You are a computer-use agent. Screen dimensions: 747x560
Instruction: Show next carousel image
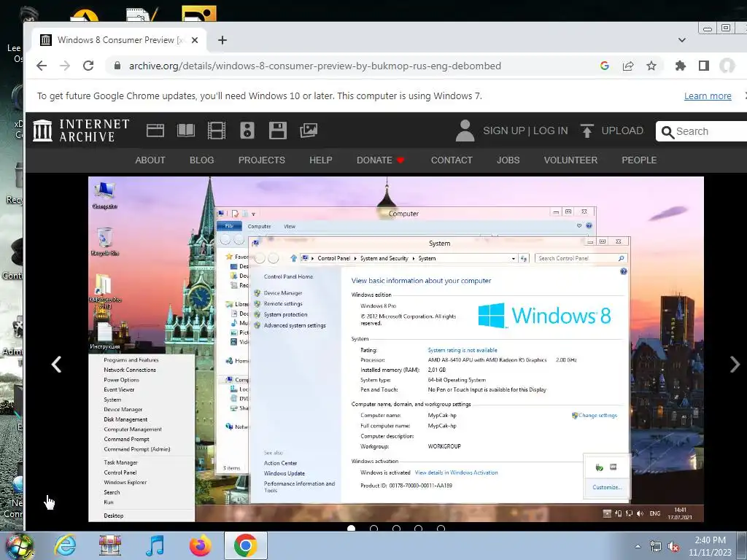(x=735, y=365)
